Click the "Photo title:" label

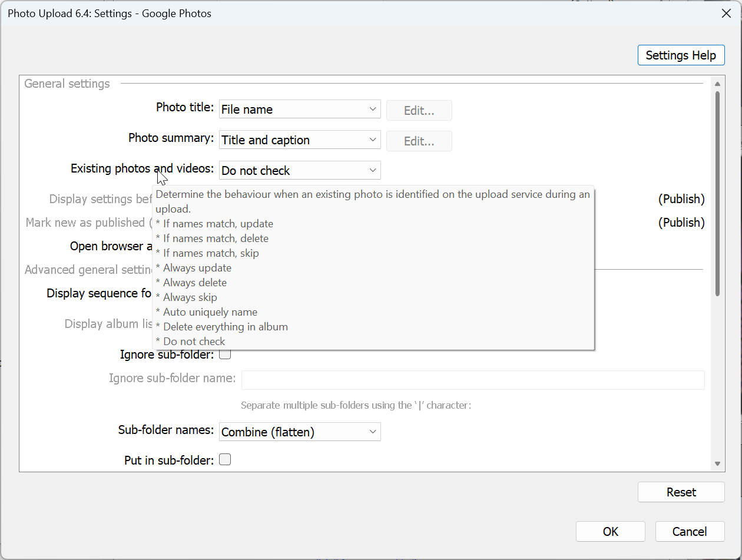tap(185, 107)
